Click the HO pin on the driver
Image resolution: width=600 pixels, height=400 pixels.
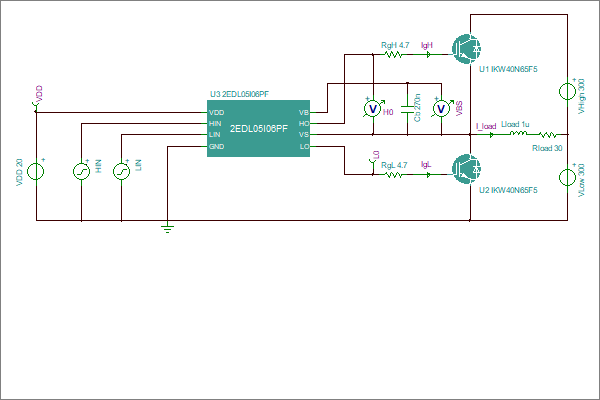tap(304, 124)
